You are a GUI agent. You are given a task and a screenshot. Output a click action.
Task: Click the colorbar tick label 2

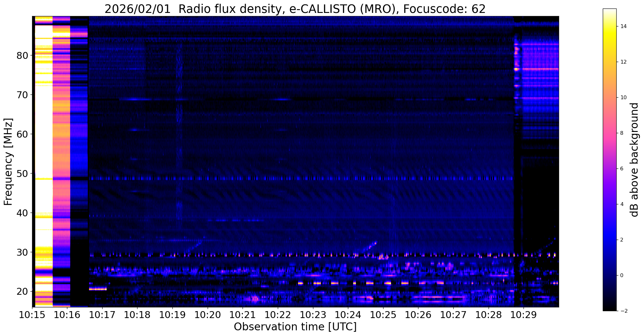[622, 240]
